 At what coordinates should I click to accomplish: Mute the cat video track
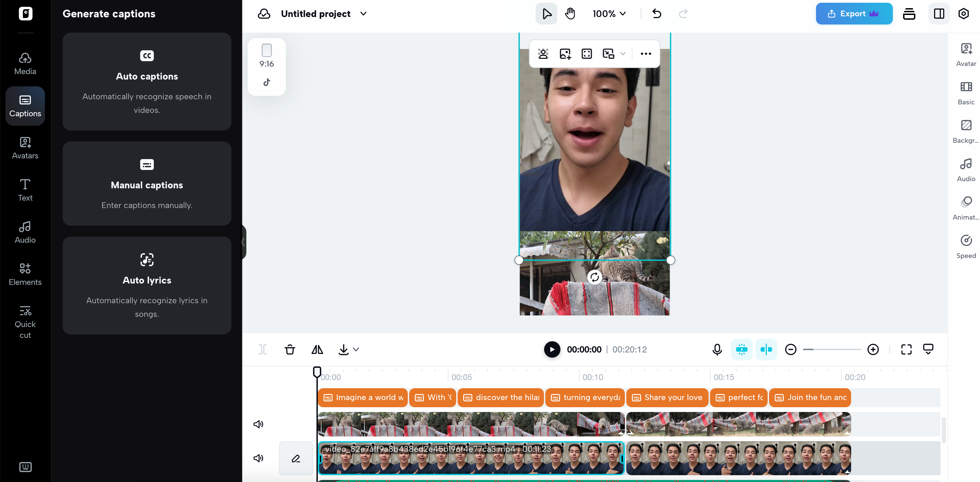[x=258, y=424]
